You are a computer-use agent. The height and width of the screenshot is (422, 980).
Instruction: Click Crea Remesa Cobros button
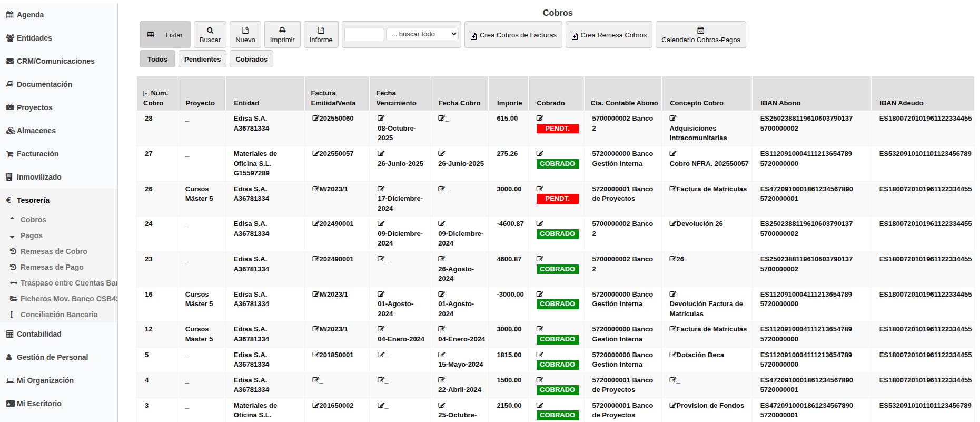pyautogui.click(x=609, y=35)
